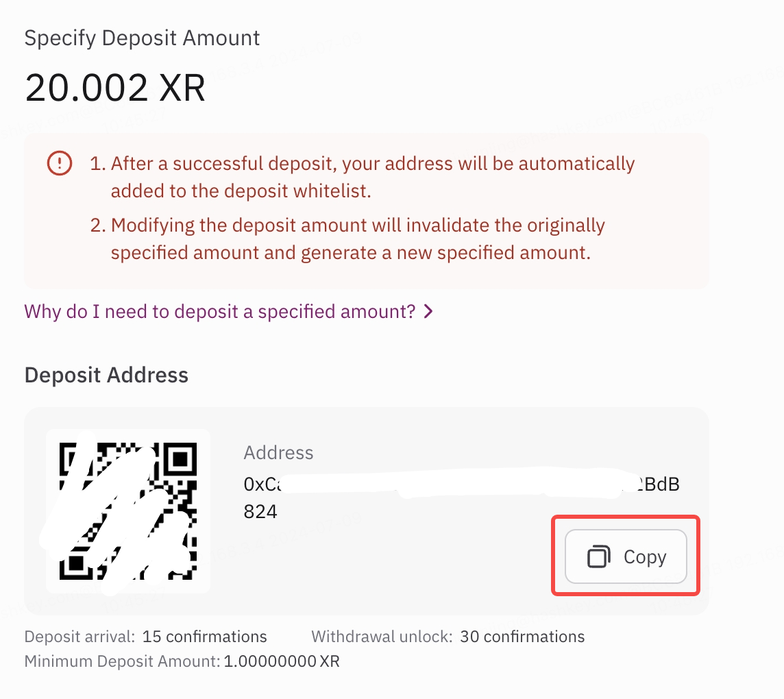Screen dimensions: 784x699
Task: Click the first notice about deposit whitelist
Action: click(x=363, y=177)
